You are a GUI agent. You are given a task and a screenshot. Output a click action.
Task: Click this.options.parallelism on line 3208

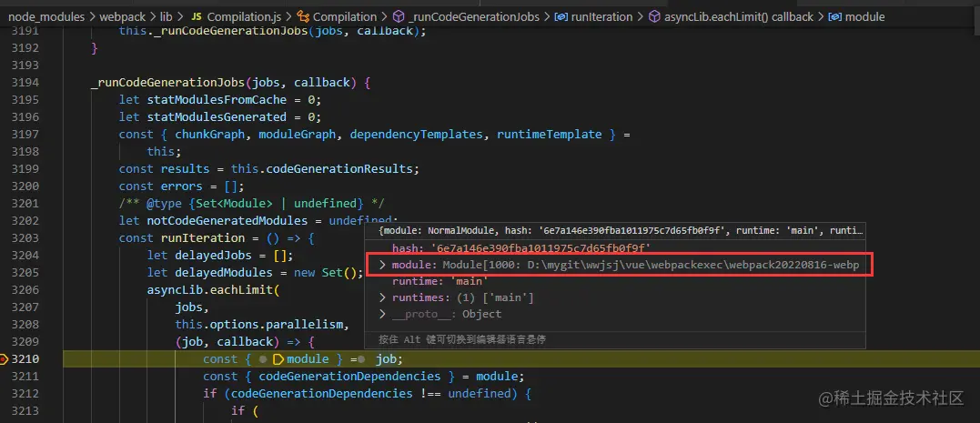(x=258, y=324)
